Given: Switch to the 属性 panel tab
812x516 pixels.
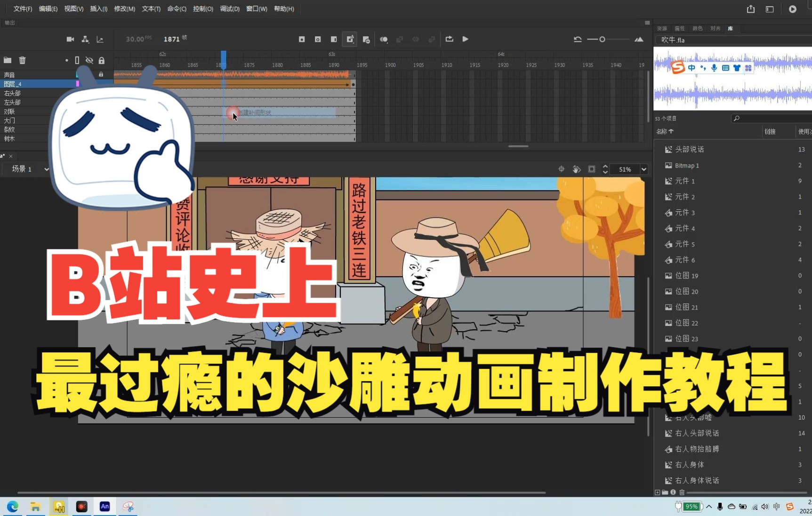Looking at the screenshot, I should click(x=680, y=28).
